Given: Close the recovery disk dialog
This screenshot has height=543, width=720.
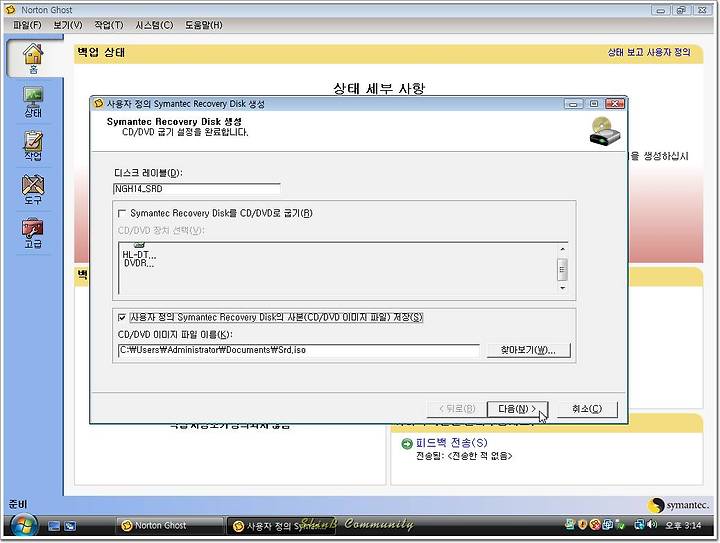Looking at the screenshot, I should pos(615,104).
